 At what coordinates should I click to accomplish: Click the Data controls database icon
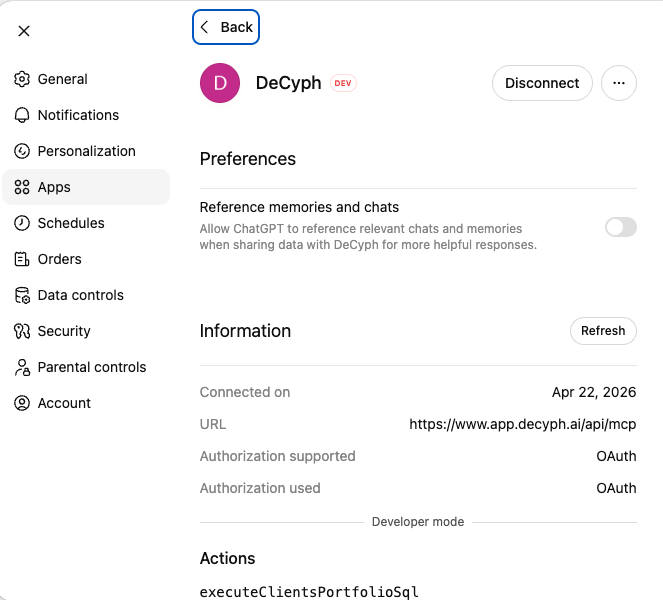(x=22, y=295)
